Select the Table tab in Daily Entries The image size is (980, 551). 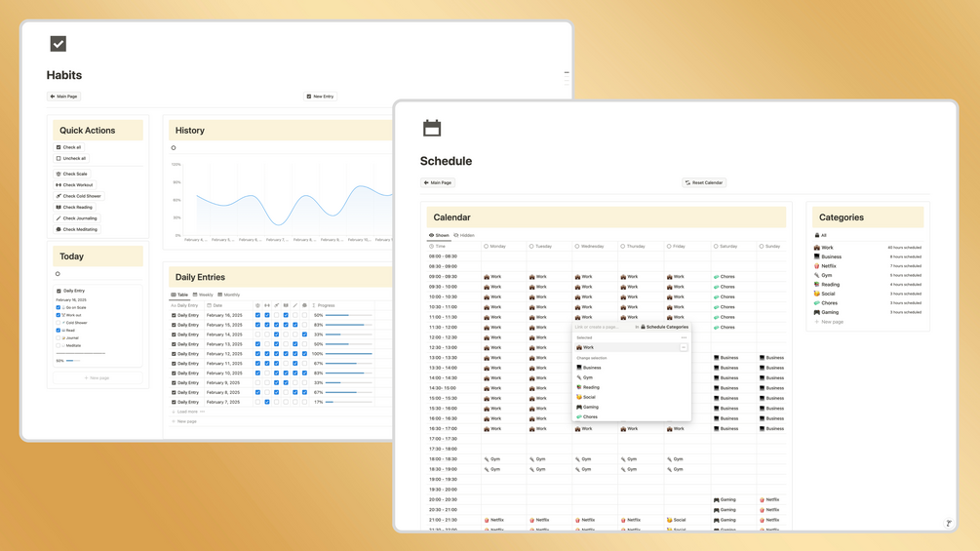click(180, 295)
